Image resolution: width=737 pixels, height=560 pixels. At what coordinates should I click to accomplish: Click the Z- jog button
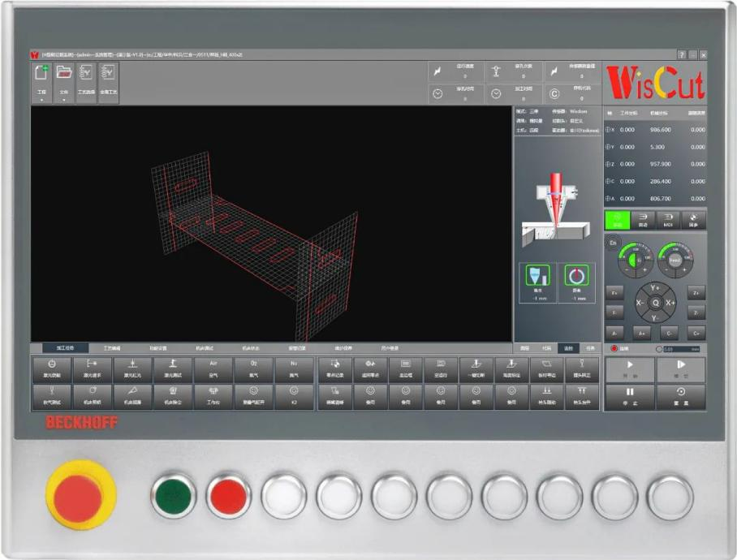(696, 313)
